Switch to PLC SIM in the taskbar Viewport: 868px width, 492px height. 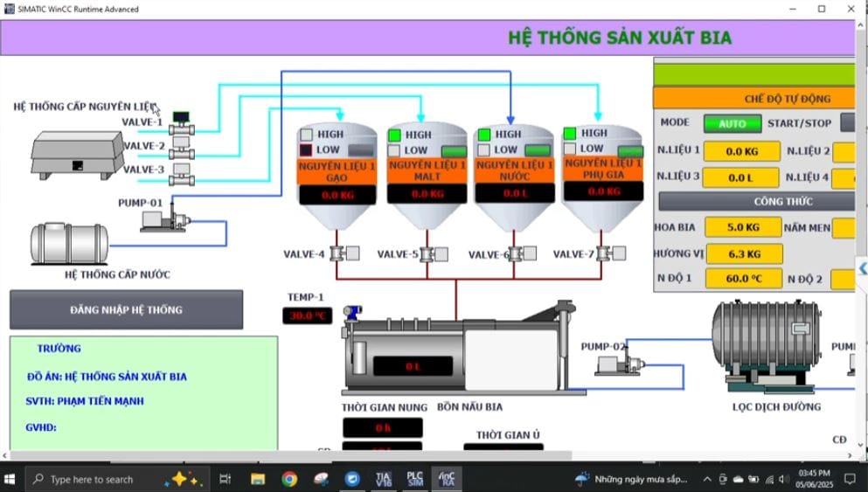tap(414, 479)
